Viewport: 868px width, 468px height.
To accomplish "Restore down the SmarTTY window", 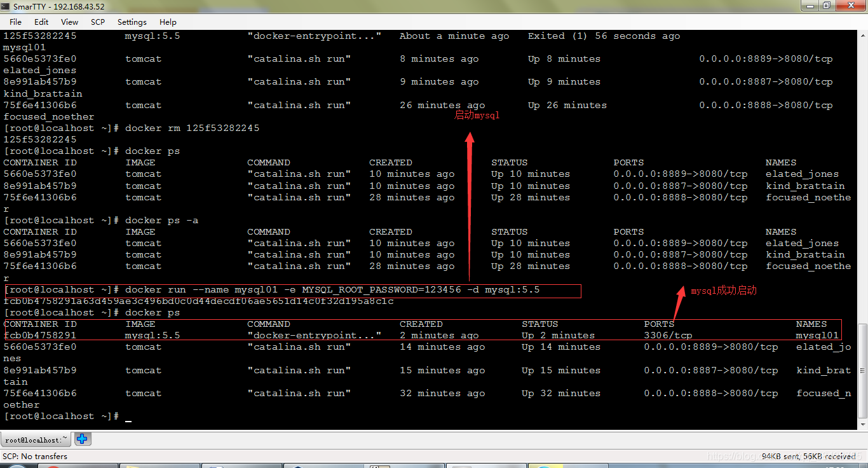I will (x=827, y=6).
